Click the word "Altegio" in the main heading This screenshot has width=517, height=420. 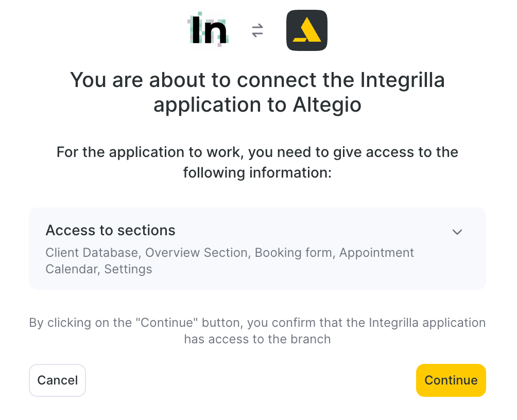coord(327,105)
